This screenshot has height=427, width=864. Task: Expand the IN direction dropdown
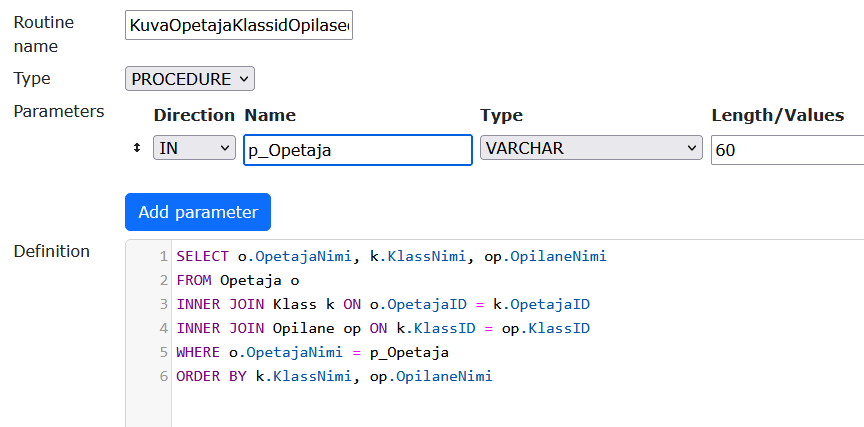[194, 149]
